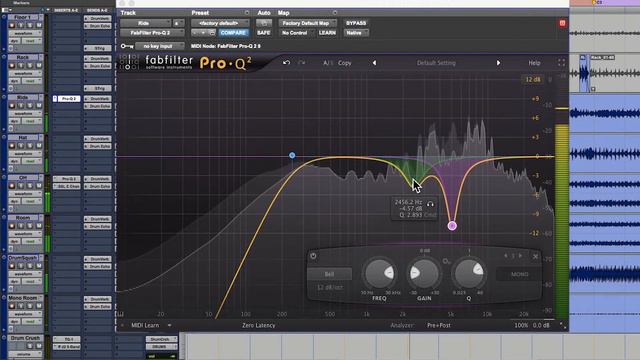Click the Analyzer Pre+Post button

(x=439, y=325)
